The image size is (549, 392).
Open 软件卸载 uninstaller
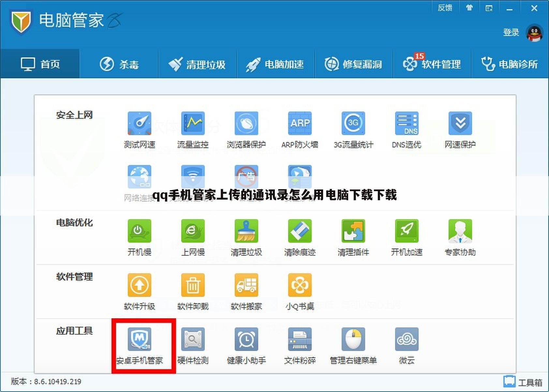click(x=193, y=292)
